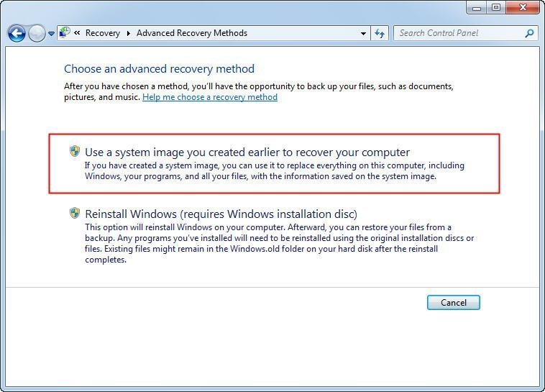Click the blue Back arrow button

coord(17,33)
